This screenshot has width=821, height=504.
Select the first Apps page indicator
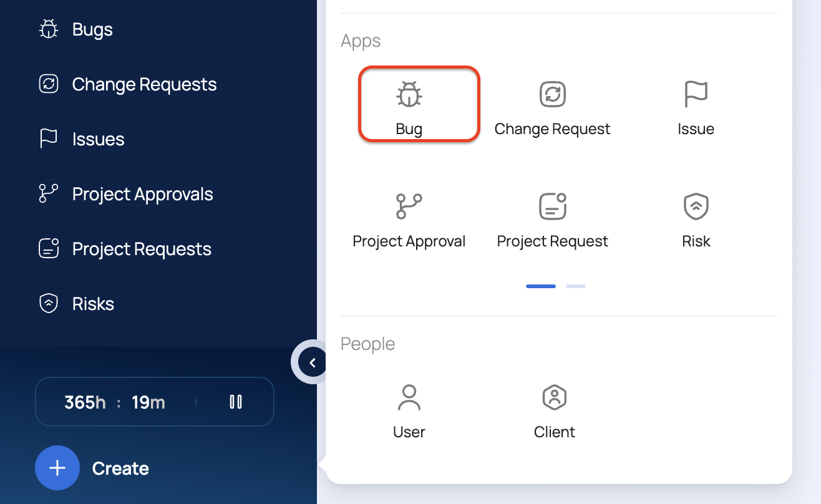(540, 286)
